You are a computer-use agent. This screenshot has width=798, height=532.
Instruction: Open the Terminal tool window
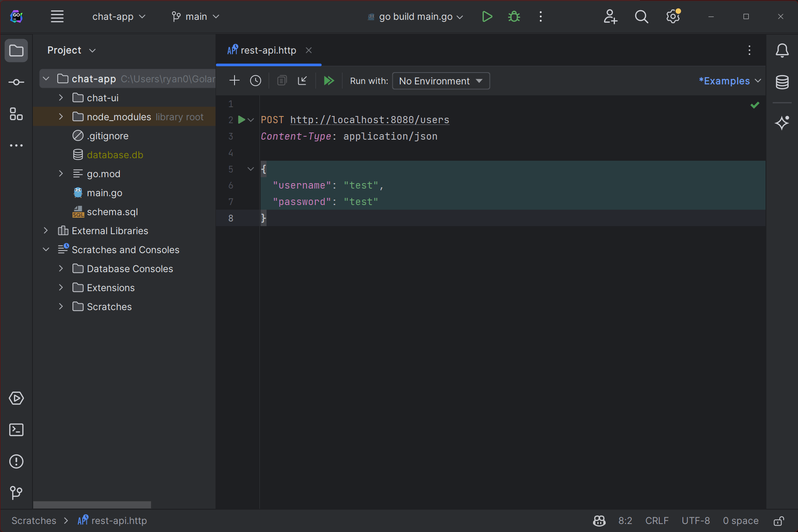16,430
